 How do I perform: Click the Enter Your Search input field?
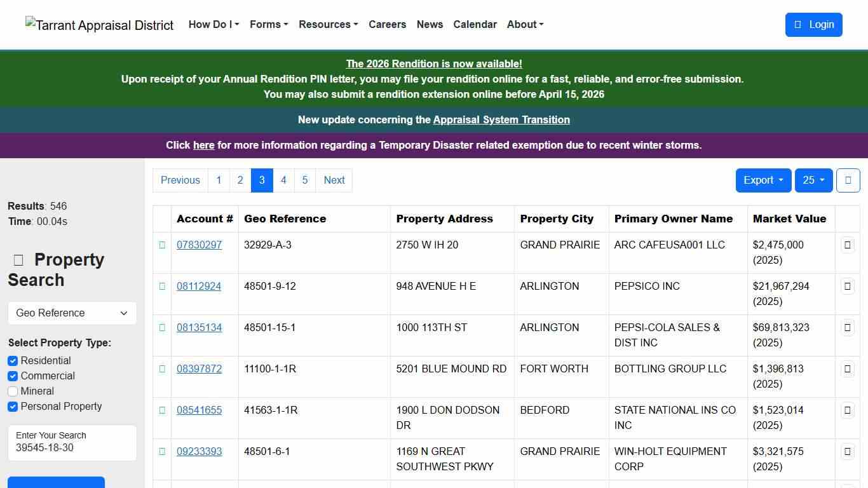72,448
